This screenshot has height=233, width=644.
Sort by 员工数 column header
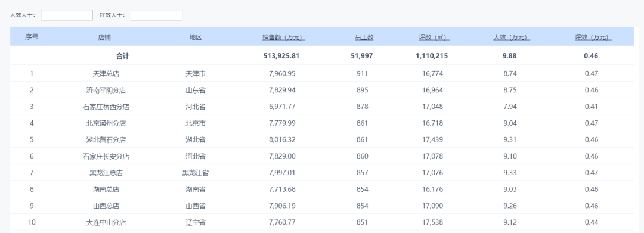pos(364,38)
